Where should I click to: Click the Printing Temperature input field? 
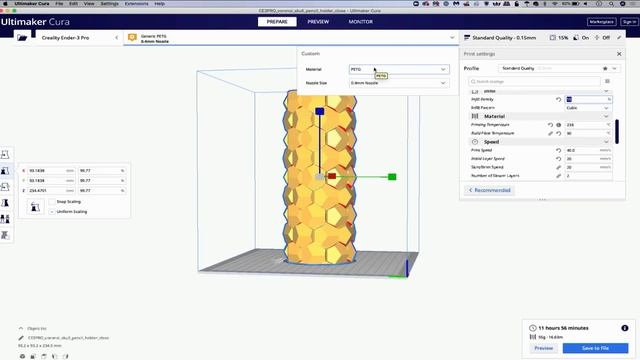pos(588,125)
